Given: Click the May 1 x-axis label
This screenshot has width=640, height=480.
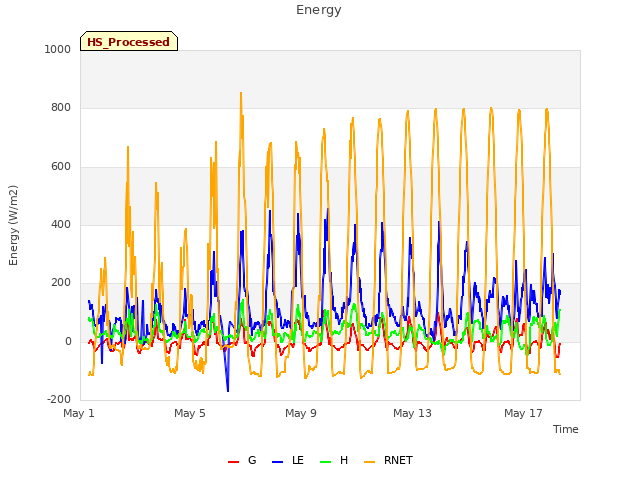Looking at the screenshot, I should pyautogui.click(x=79, y=413).
